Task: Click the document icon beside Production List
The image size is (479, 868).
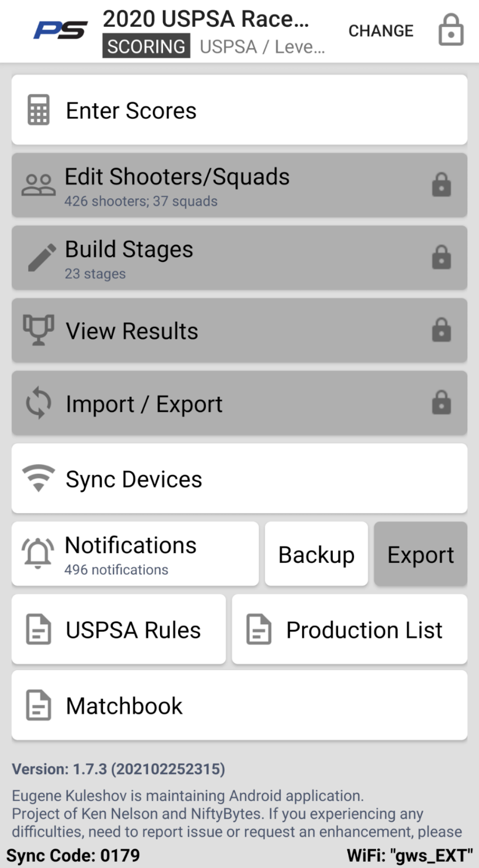Action: pos(259,629)
